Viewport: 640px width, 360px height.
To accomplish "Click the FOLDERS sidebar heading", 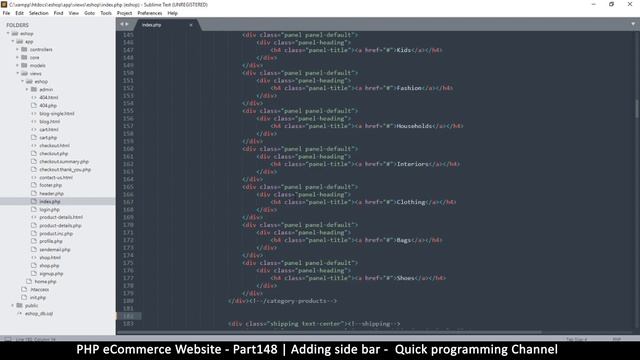I will click(18, 25).
